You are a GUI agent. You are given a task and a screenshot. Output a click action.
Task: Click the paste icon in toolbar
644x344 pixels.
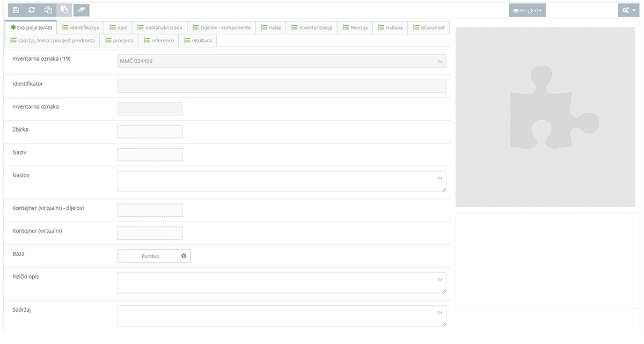[x=64, y=10]
